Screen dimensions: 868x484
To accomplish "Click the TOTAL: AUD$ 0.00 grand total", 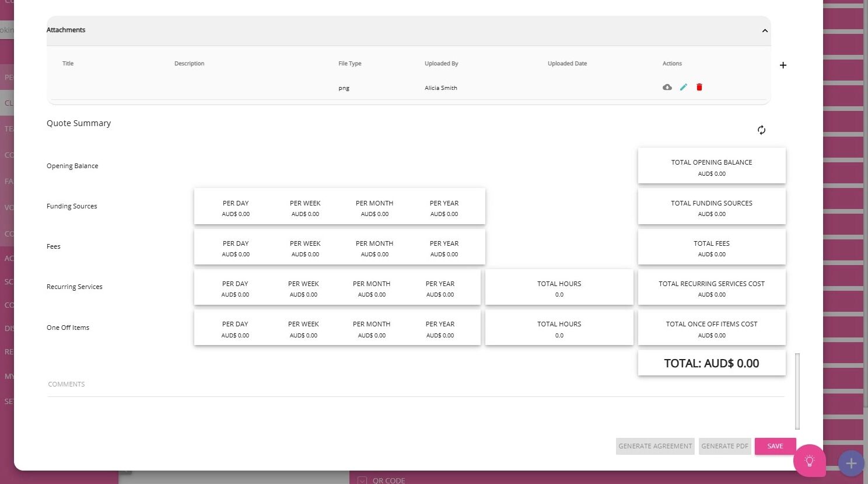I will (712, 363).
